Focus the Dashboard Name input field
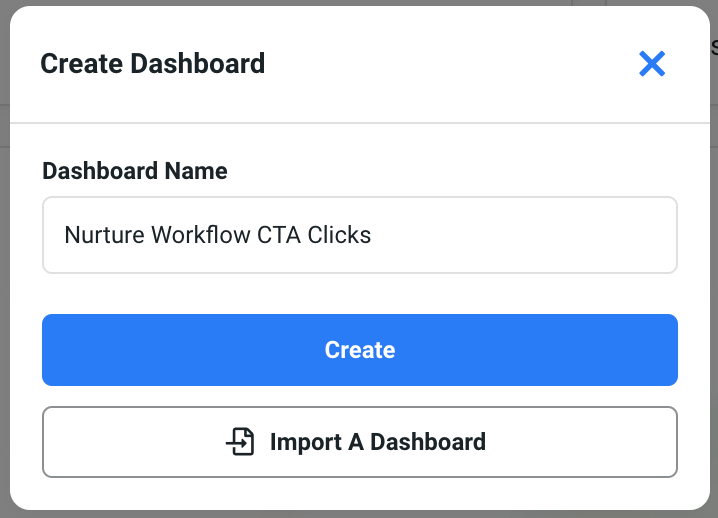Viewport: 718px width, 518px height. (360, 235)
